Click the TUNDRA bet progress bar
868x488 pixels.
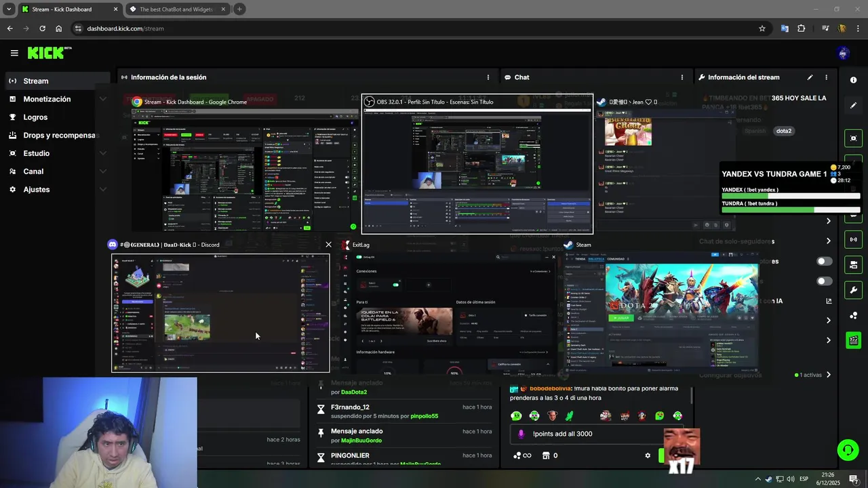pyautogui.click(x=791, y=210)
